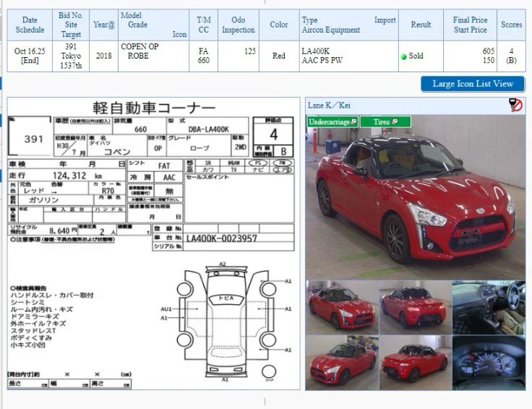The width and height of the screenshot is (532, 409).
Task: Click the lot number 391 box on sheet
Action: [30, 136]
